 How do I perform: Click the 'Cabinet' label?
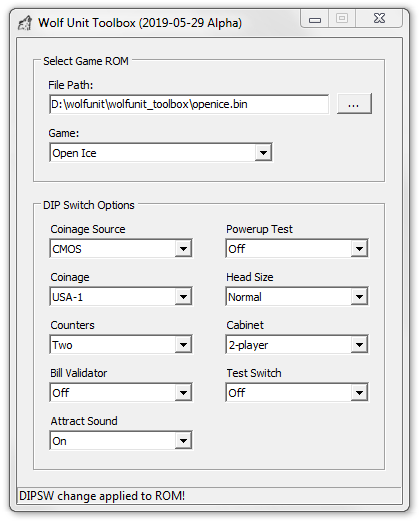pyautogui.click(x=245, y=325)
